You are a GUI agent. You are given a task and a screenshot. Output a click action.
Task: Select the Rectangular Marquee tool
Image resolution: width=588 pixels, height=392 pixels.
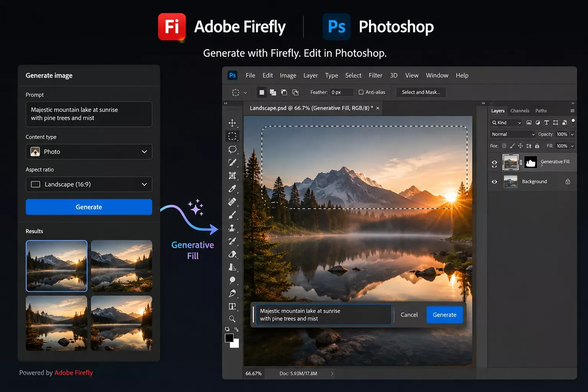232,136
